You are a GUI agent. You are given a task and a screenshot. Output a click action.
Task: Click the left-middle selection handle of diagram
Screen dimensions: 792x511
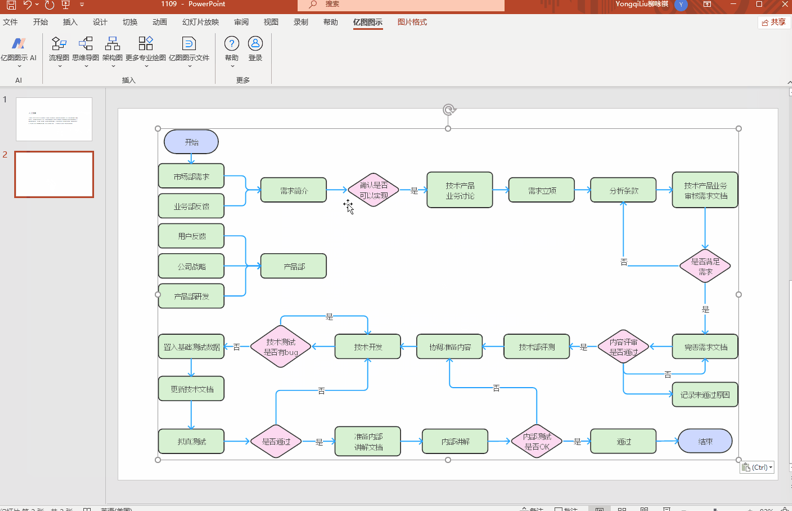[x=158, y=294]
